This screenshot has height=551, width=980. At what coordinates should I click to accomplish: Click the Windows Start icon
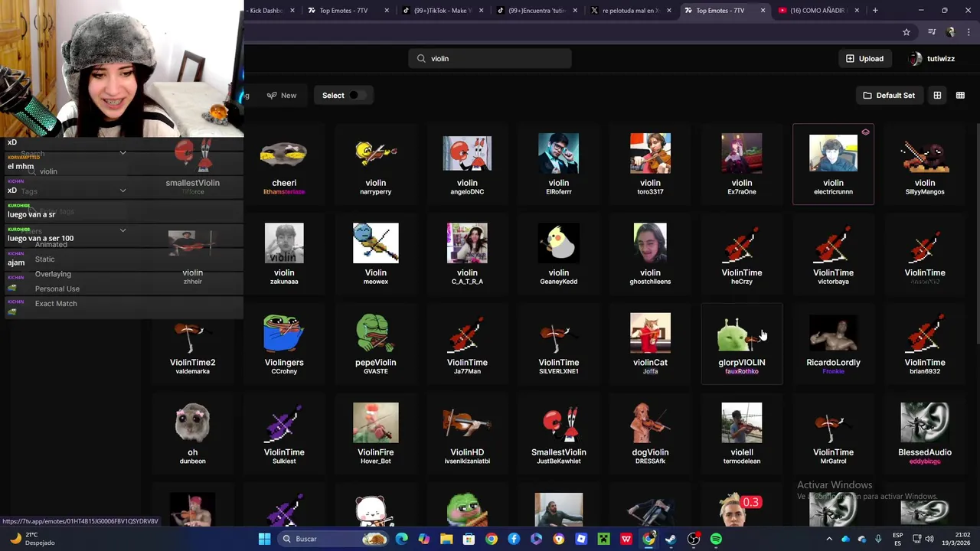pos(264,539)
